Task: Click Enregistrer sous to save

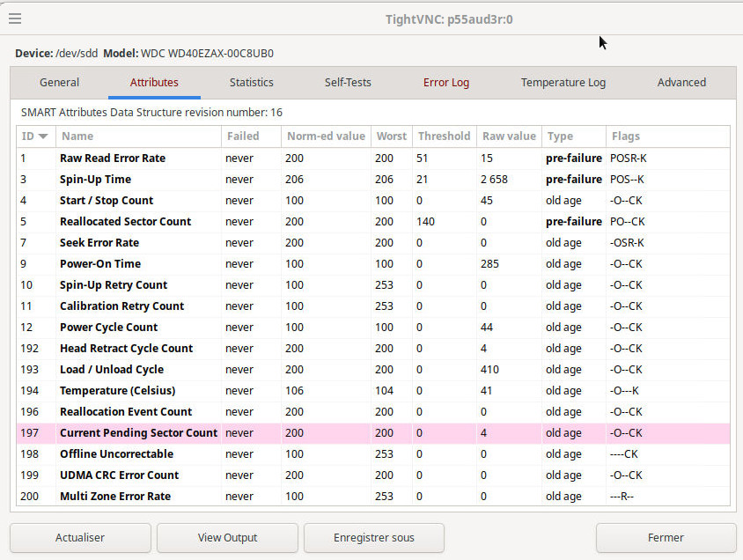Action: point(373,537)
